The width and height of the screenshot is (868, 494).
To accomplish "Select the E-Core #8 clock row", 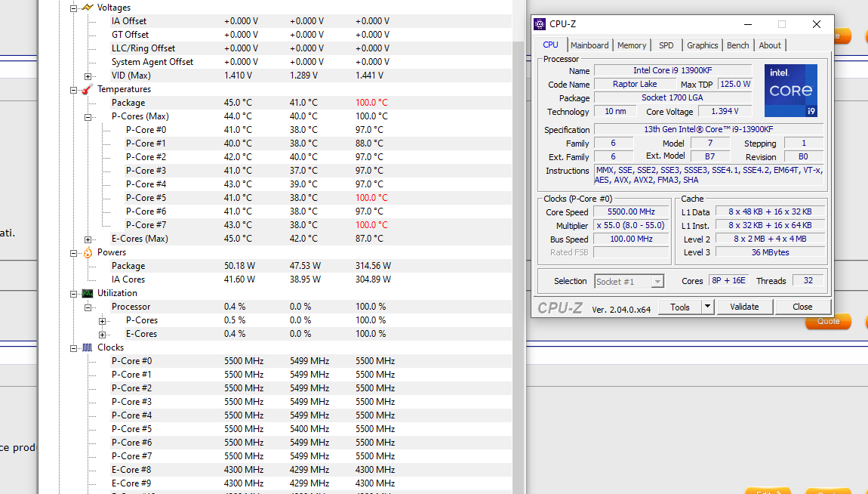I will coord(311,470).
